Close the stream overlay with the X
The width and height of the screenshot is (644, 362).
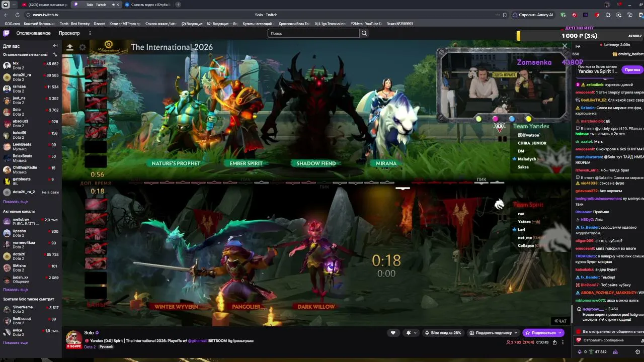coord(565,46)
